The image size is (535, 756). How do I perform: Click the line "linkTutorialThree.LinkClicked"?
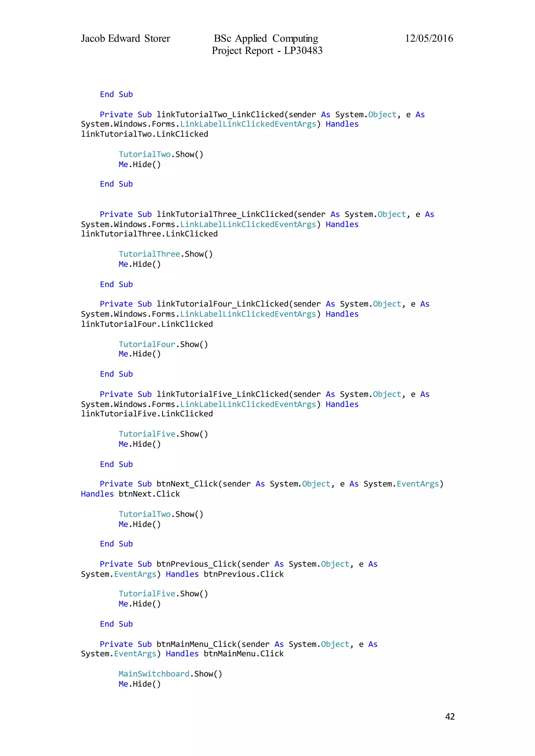[149, 234]
